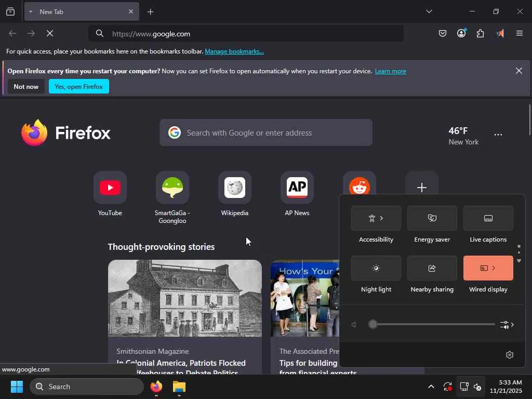Image resolution: width=532 pixels, height=399 pixels.
Task: Click the Firefox logo
Action: click(66, 132)
